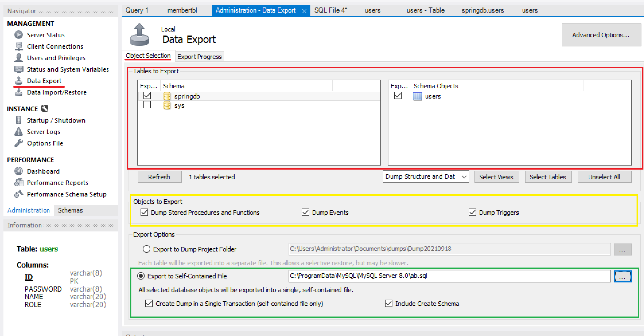Click the Data Import/Restore icon

point(19,92)
